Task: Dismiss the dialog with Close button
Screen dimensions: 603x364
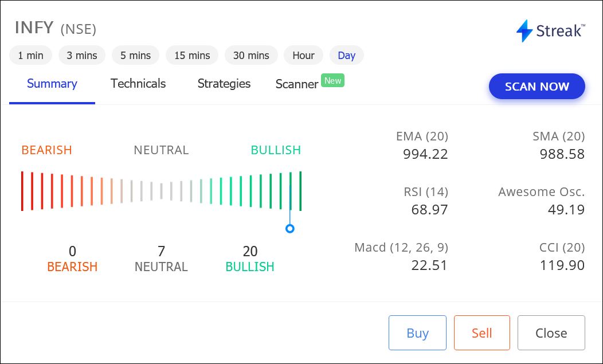Action: click(x=551, y=333)
